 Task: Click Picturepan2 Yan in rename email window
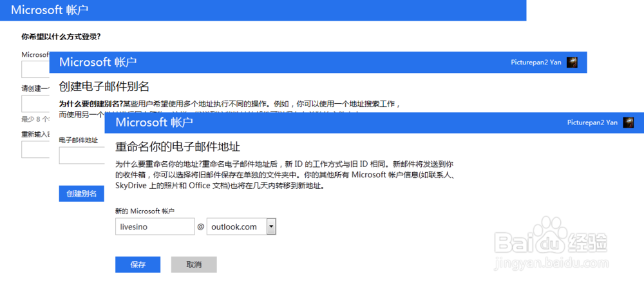592,123
